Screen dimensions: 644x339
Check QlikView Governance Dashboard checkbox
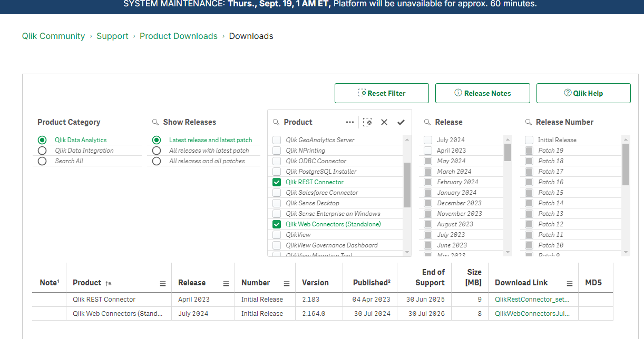(277, 245)
